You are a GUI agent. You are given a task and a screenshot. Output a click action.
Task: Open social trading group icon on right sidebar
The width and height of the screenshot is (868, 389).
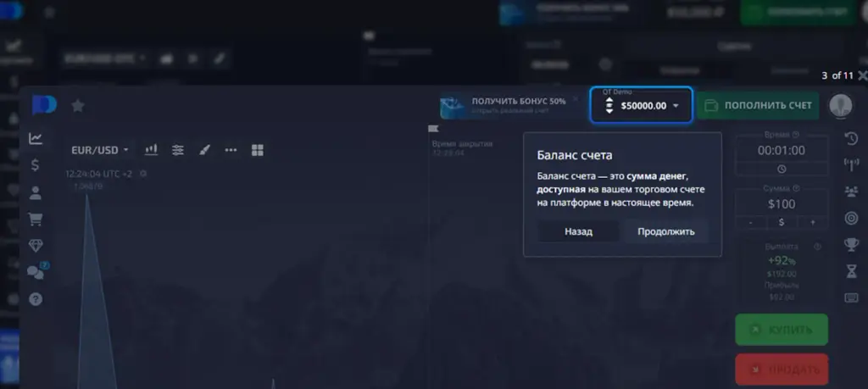click(x=851, y=192)
